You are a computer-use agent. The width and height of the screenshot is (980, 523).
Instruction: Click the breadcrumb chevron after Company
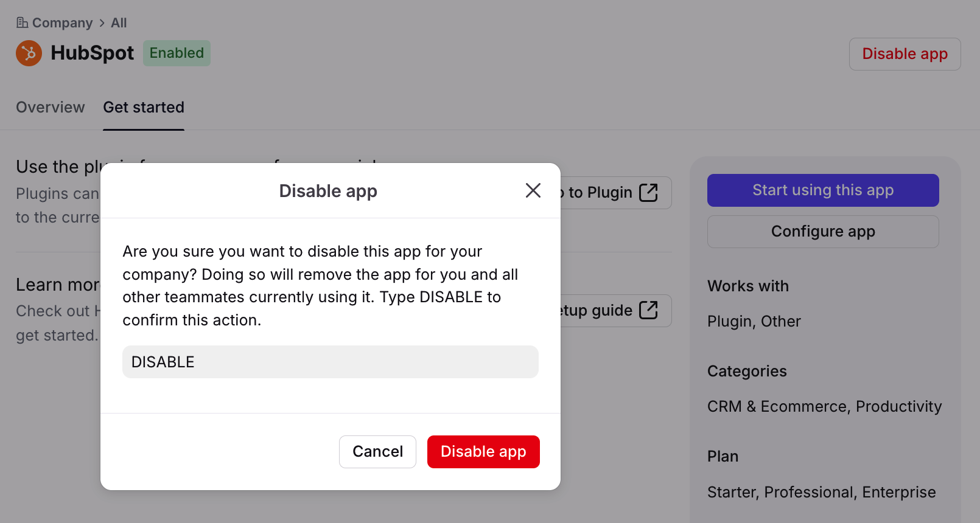102,23
